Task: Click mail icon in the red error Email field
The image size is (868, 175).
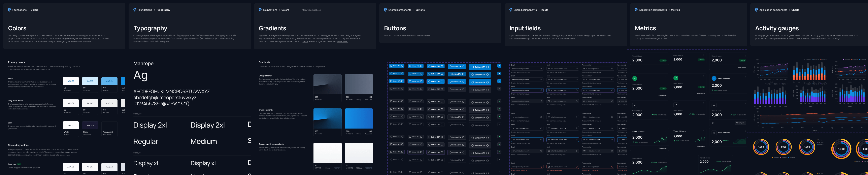Action: [549, 167]
